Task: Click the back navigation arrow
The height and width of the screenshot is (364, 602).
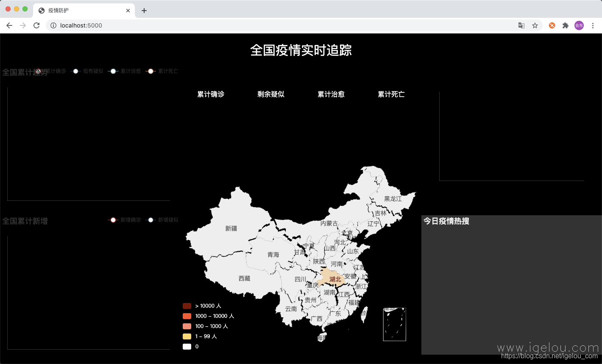Action: (9, 25)
